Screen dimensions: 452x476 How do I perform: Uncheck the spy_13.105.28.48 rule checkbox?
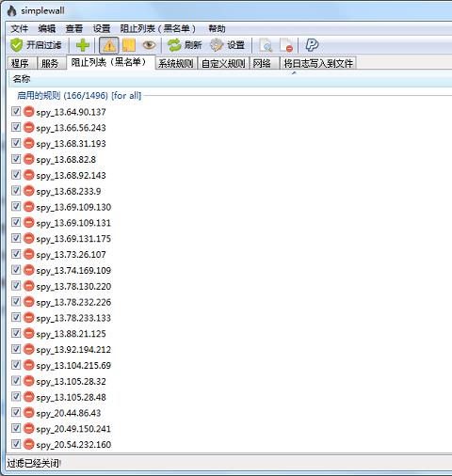click(16, 396)
